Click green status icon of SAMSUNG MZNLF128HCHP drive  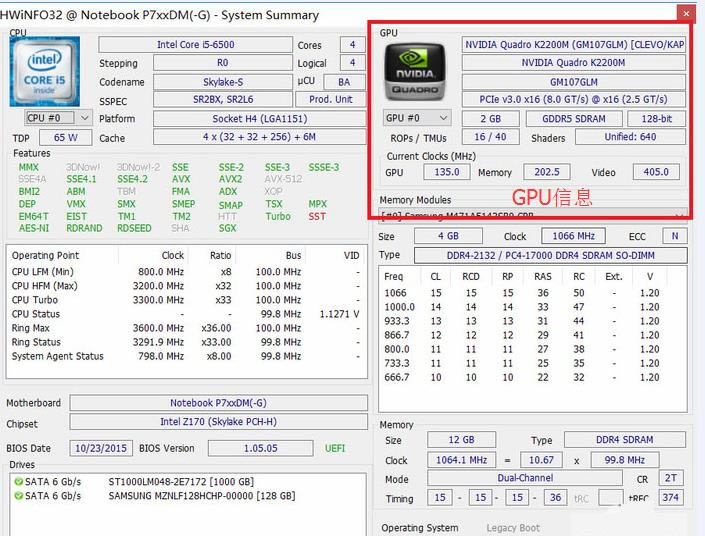pyautogui.click(x=18, y=496)
